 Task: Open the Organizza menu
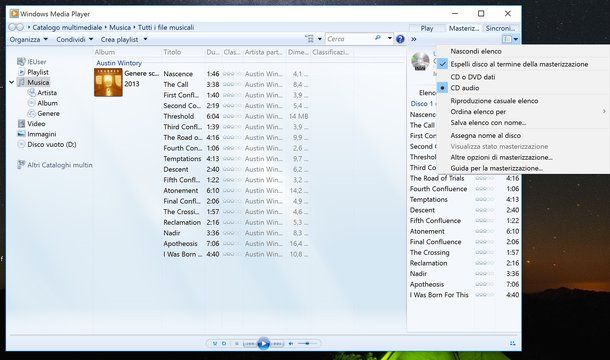(x=28, y=39)
